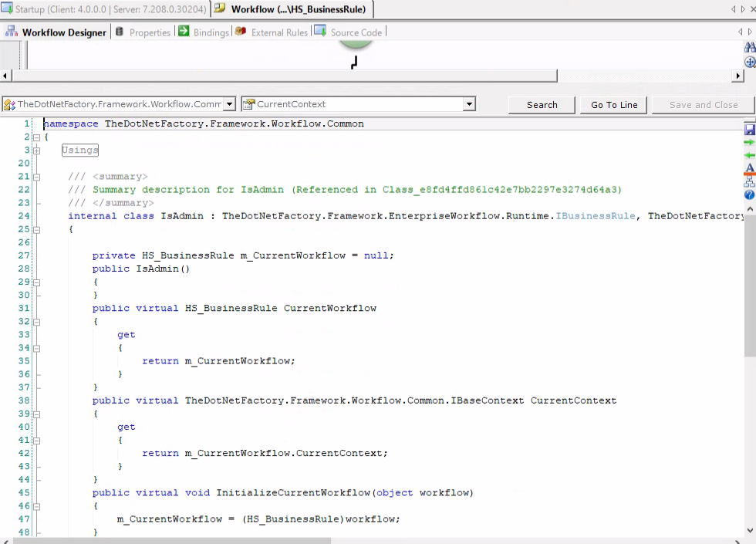Click the IBusinessRule interface name
The image size is (756, 544).
[596, 216]
